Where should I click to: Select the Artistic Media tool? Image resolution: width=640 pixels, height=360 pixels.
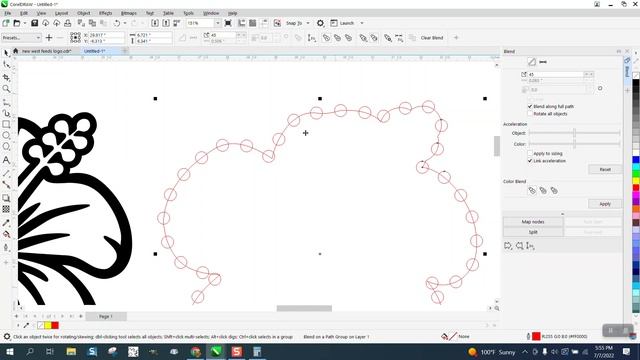(x=6, y=113)
